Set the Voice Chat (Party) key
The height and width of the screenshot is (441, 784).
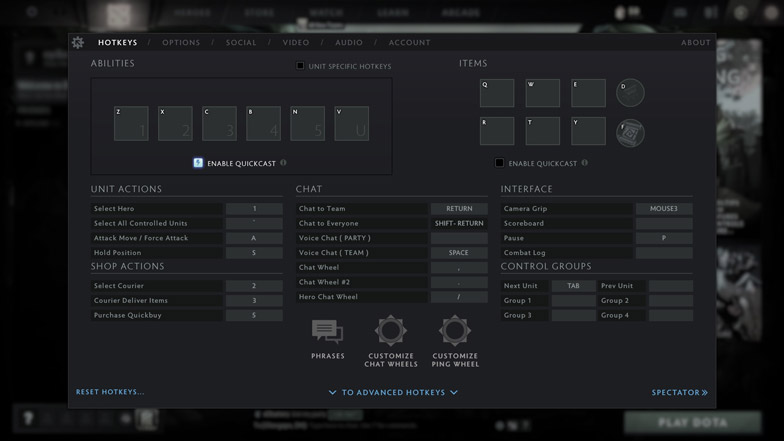459,238
